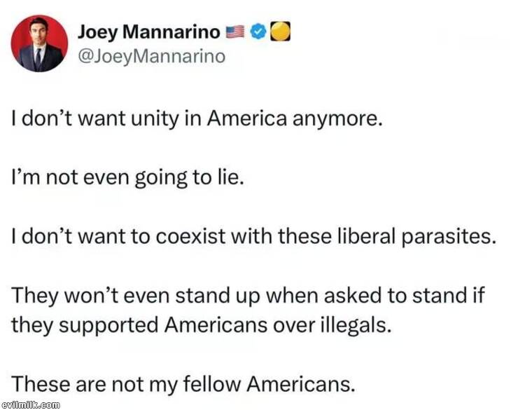Click the American flag emoji beside the name
Screen dimensions: 532x410
click(235, 32)
